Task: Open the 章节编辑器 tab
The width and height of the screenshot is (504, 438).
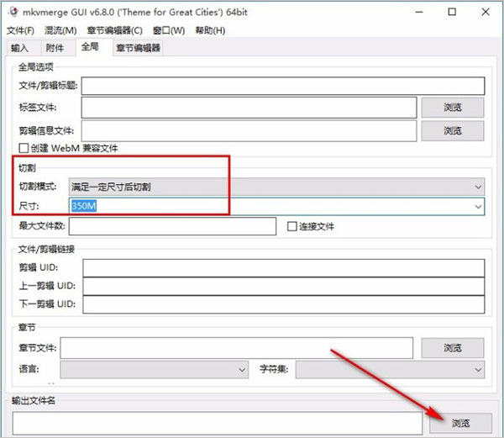Action: tap(139, 48)
